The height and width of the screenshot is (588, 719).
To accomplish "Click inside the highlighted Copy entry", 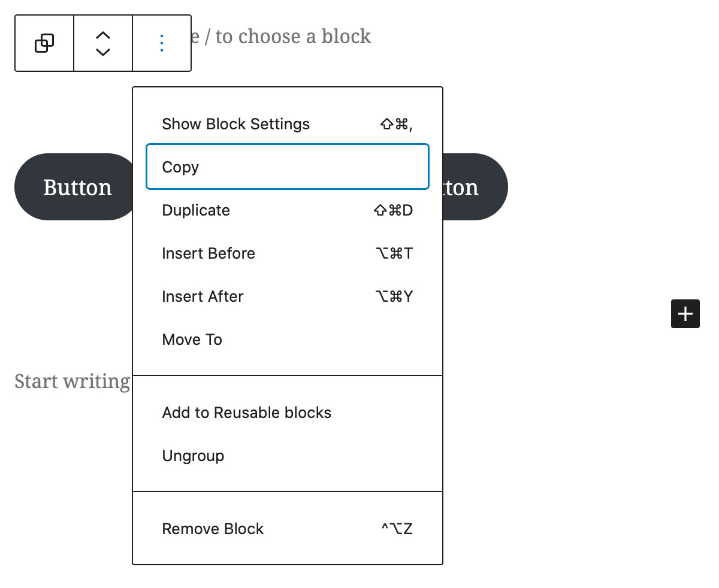I will pos(288,166).
